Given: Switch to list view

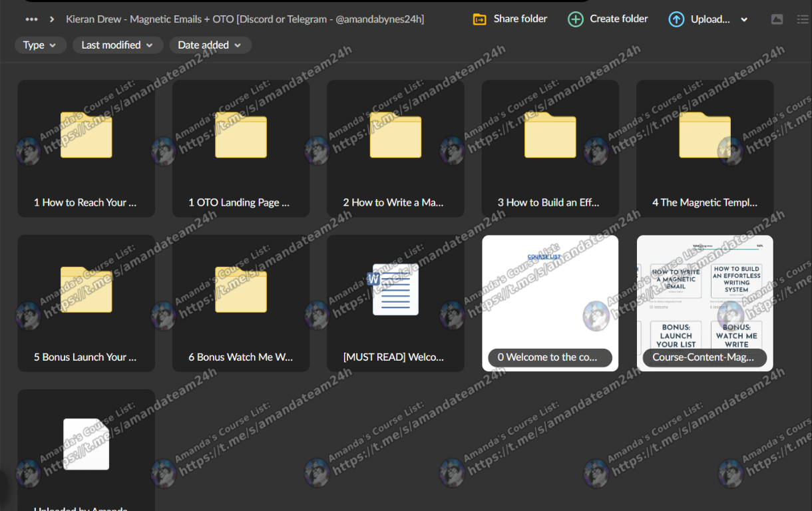Looking at the screenshot, I should [803, 19].
